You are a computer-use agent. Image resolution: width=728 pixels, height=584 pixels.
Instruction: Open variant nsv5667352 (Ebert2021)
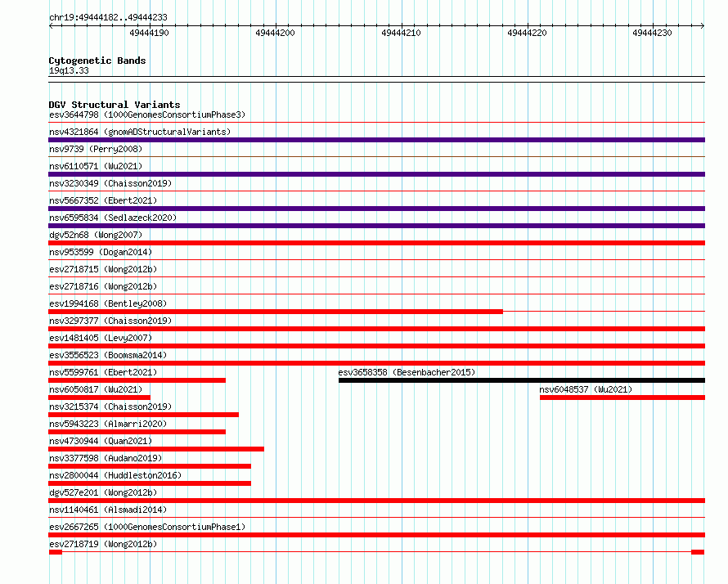(103, 200)
